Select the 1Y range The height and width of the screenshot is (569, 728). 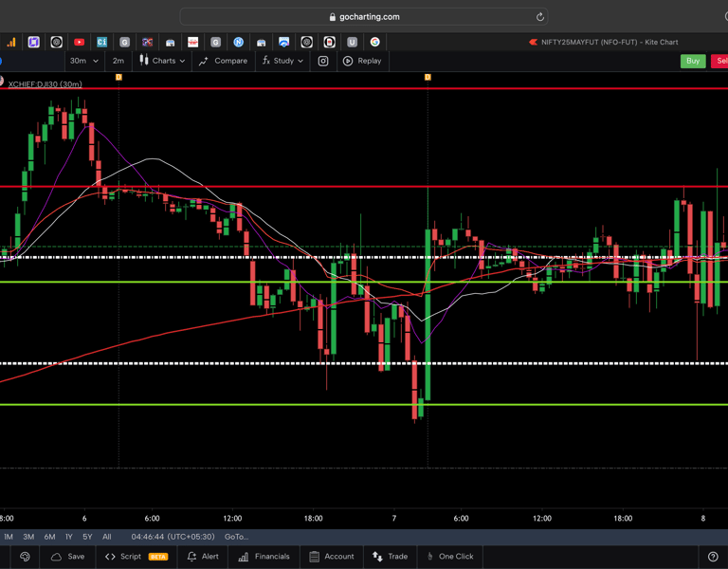click(68, 537)
